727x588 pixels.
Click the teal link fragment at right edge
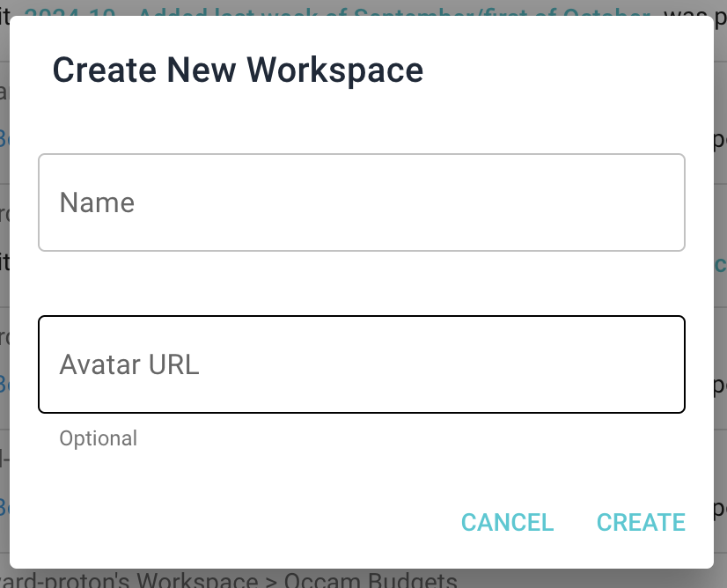point(719,263)
